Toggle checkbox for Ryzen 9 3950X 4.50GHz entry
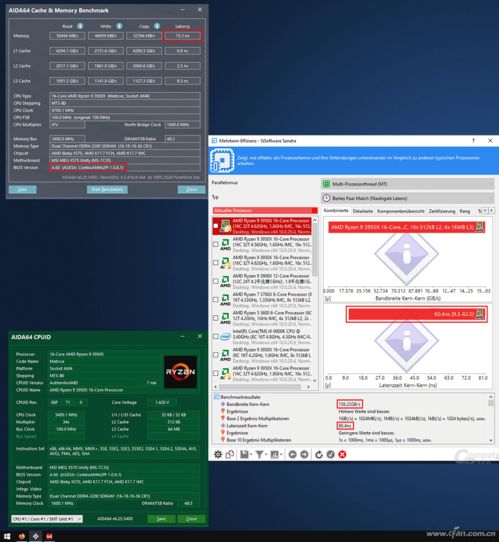 coord(216,244)
